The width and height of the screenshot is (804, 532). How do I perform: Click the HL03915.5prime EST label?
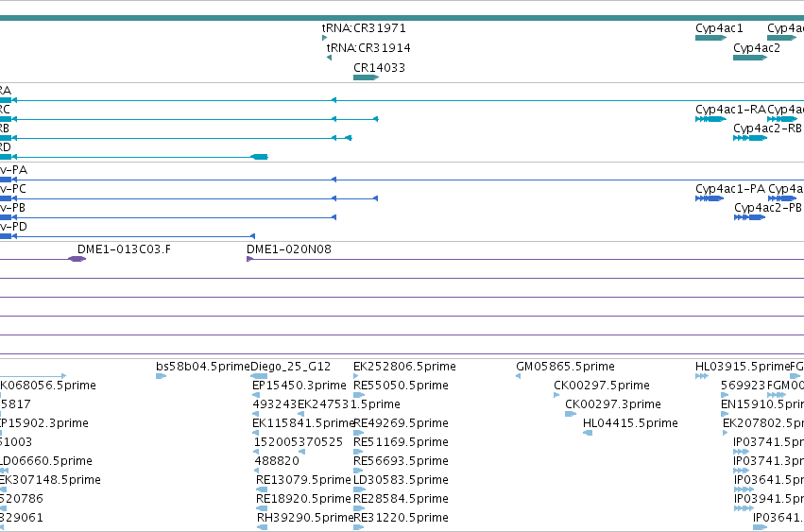click(742, 367)
